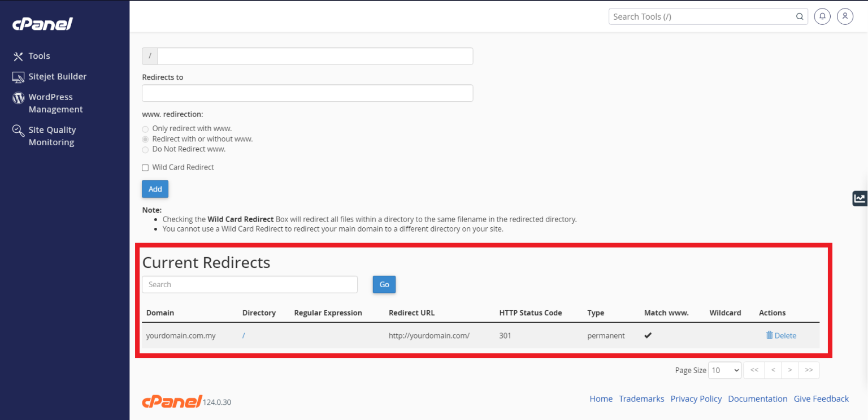Image resolution: width=868 pixels, height=420 pixels.
Task: Open the Privacy Policy page
Action: click(696, 399)
